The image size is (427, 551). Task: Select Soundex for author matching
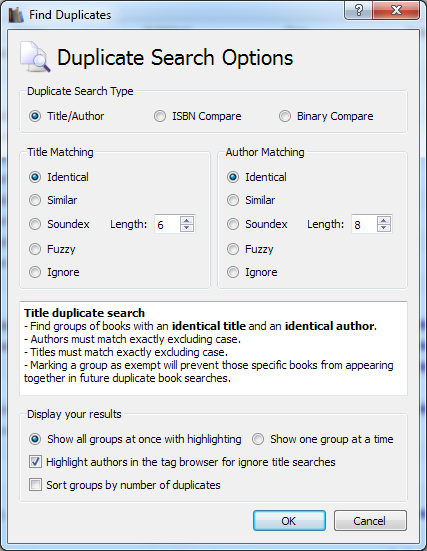click(x=257, y=224)
